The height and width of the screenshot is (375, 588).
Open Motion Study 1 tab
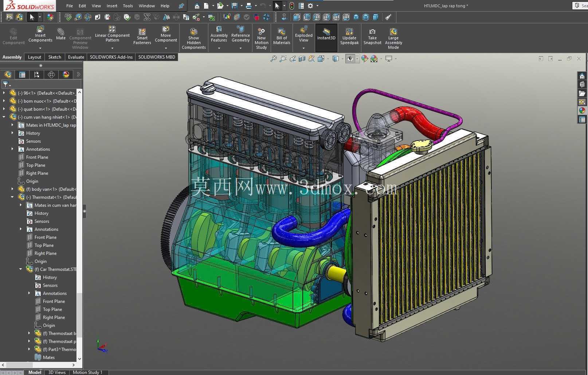(87, 372)
